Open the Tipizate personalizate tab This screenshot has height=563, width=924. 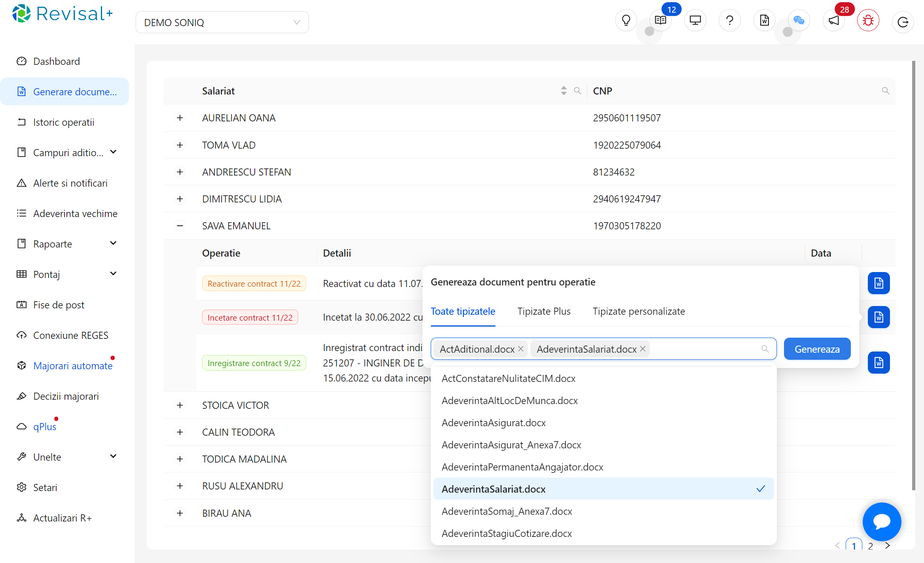(x=638, y=311)
